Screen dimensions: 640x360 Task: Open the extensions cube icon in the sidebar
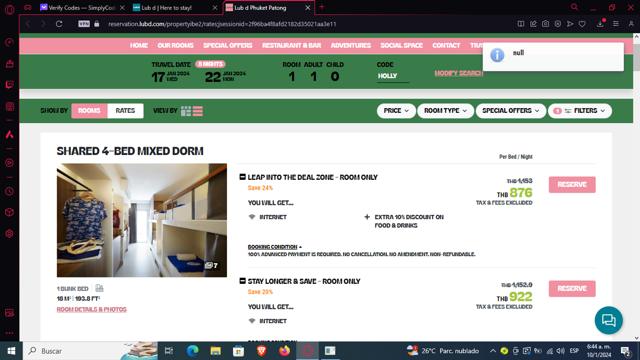9,212
